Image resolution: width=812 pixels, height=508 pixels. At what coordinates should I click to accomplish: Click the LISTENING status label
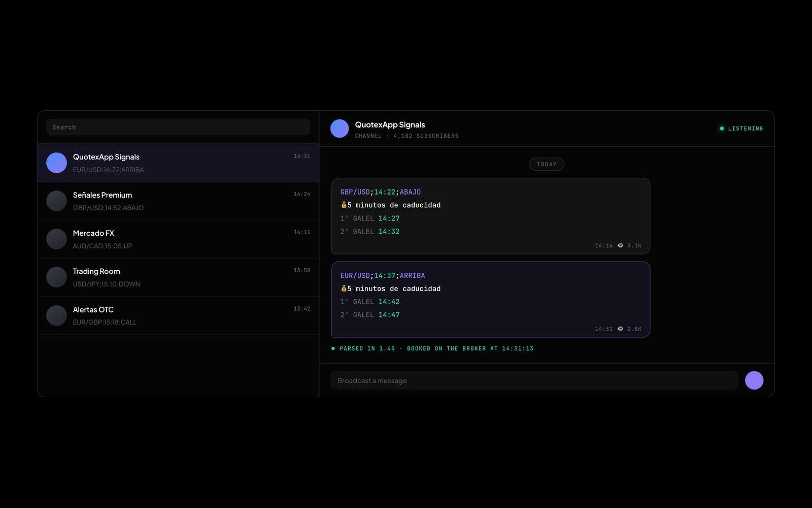(x=746, y=129)
